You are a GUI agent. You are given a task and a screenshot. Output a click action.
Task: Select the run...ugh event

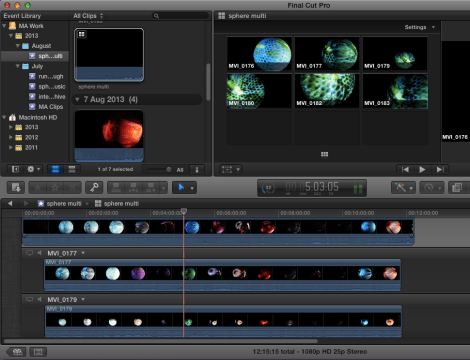coord(35,76)
